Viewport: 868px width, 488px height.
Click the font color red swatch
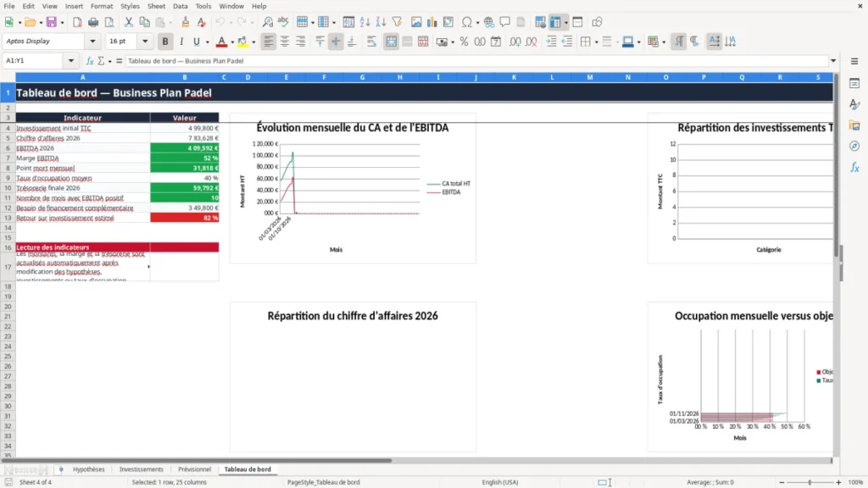(x=221, y=42)
